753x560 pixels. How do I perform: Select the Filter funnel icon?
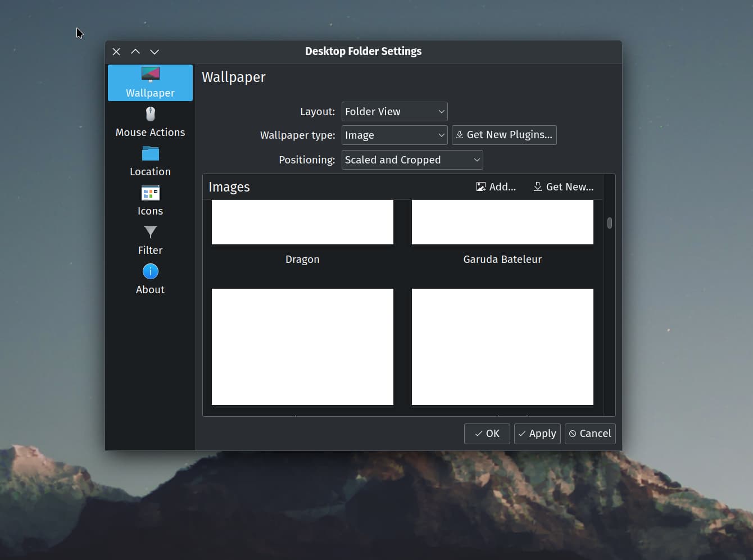pos(150,232)
